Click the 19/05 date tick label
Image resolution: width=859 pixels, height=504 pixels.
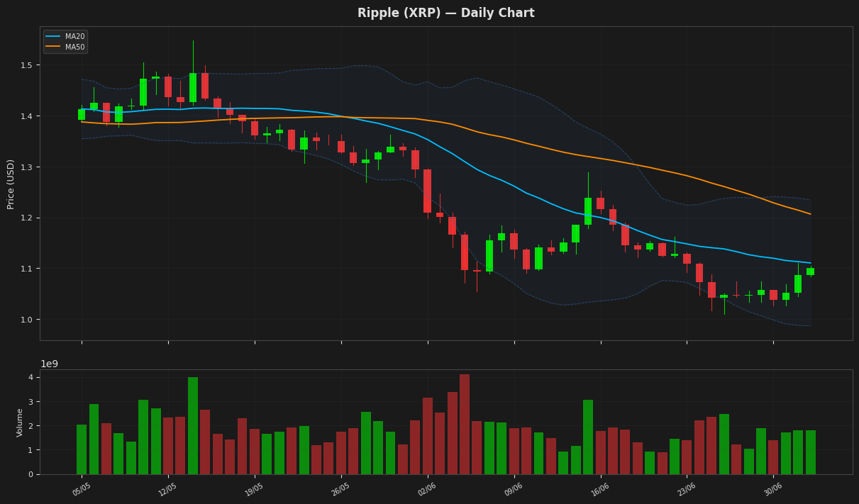(254, 489)
